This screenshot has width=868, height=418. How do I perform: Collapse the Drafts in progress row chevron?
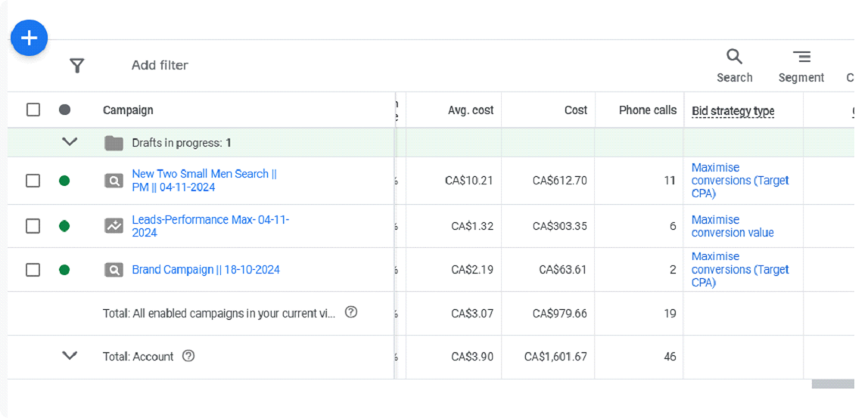70,142
